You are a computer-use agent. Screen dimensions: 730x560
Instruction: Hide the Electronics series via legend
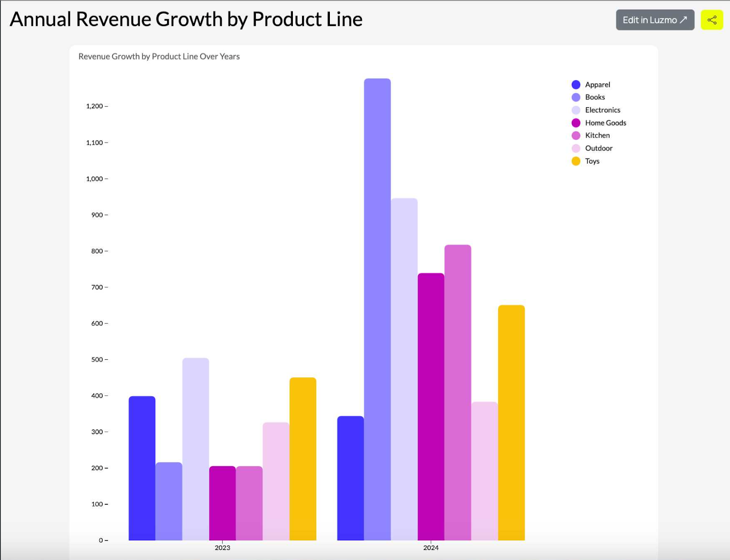click(602, 110)
